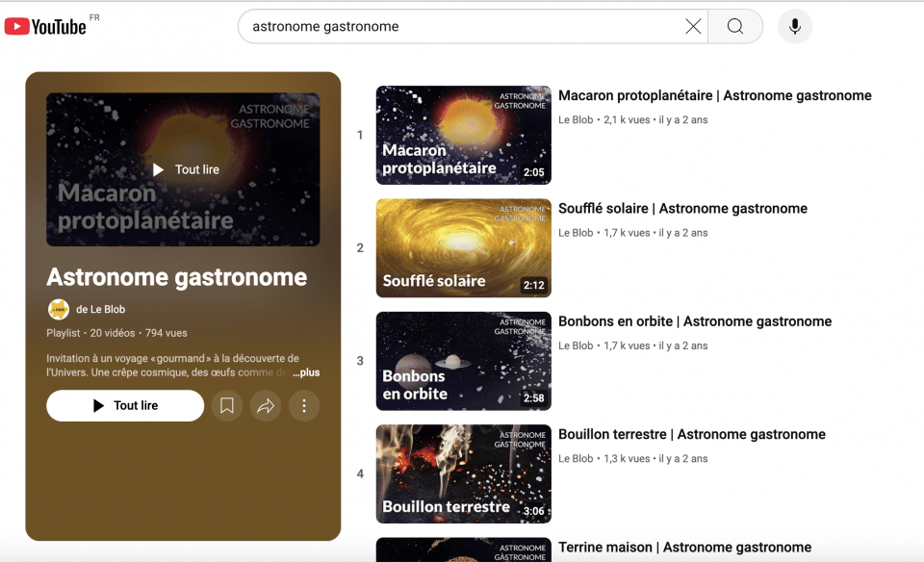Click the playlist title Astronome gastronome
The image size is (924, 562).
tap(177, 277)
